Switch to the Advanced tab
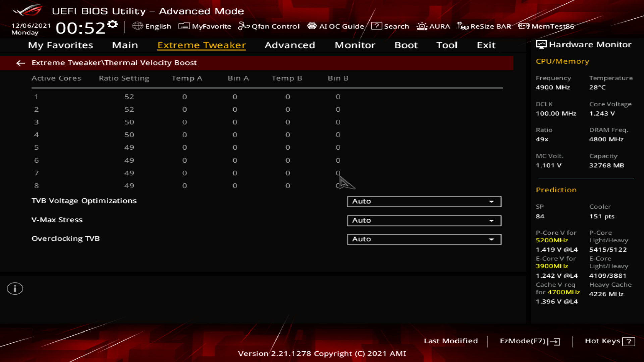 pyautogui.click(x=290, y=45)
